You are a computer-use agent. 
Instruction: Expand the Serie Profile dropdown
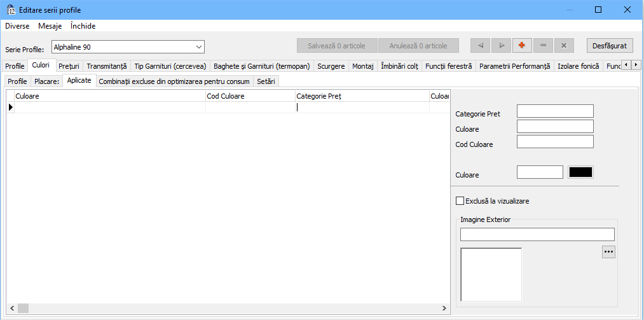coord(198,46)
